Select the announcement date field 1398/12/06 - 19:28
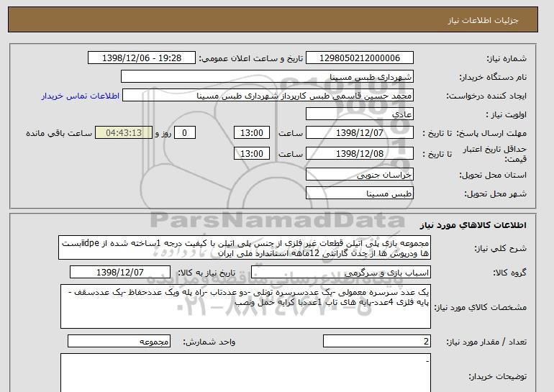The width and height of the screenshot is (554, 392). pyautogui.click(x=141, y=58)
